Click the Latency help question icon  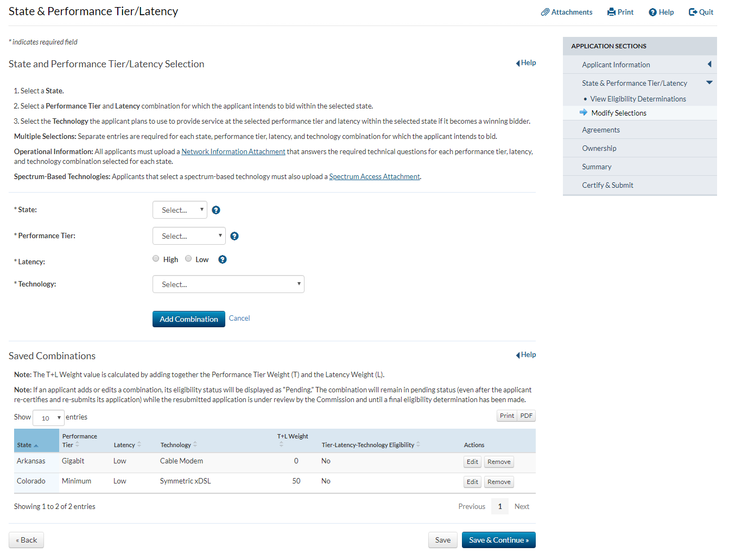tap(223, 259)
